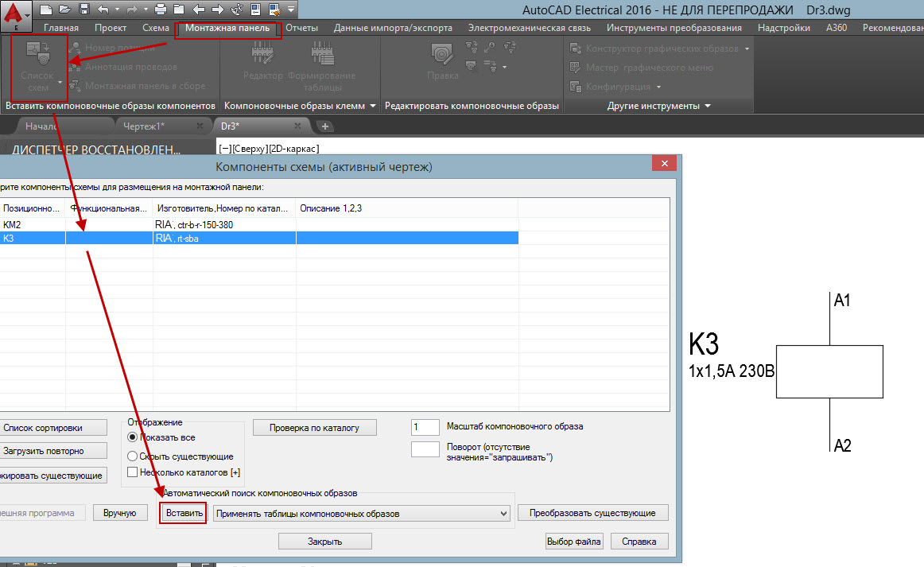924x567 pixels.
Task: Open the Электромеханическая связь ribbon tab
Action: point(529,28)
